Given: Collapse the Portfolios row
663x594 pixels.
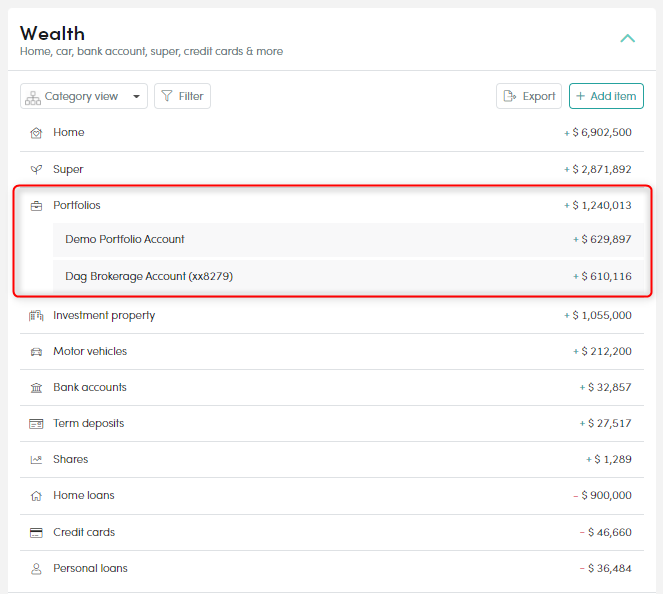Looking at the screenshot, I should (x=332, y=205).
